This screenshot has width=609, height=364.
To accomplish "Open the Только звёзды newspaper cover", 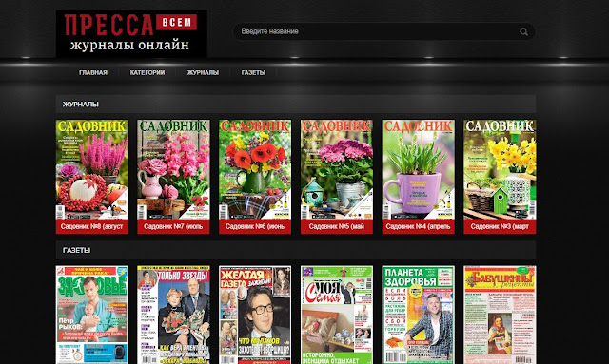I will (173, 315).
